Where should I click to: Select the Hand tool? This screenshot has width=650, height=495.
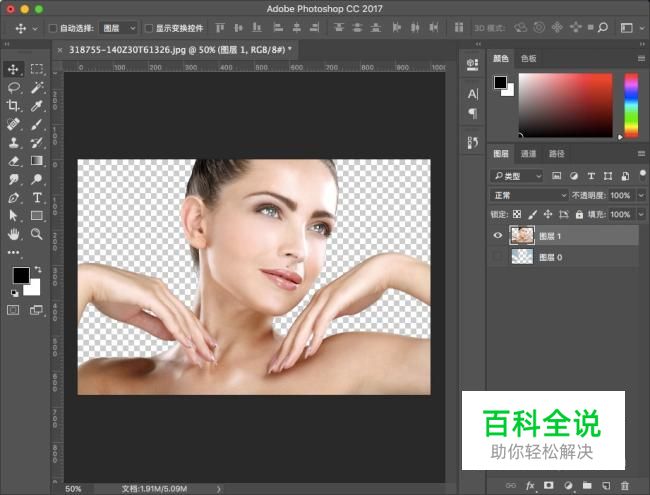click(x=13, y=234)
